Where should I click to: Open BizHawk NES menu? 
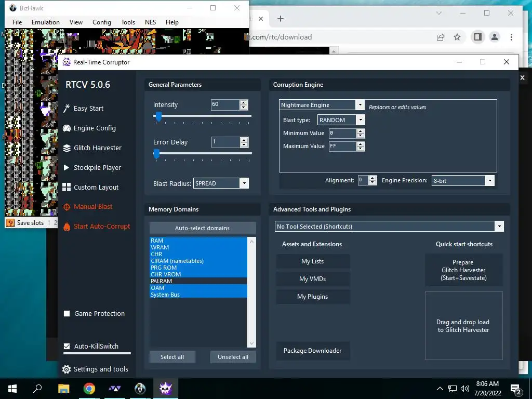tap(150, 22)
